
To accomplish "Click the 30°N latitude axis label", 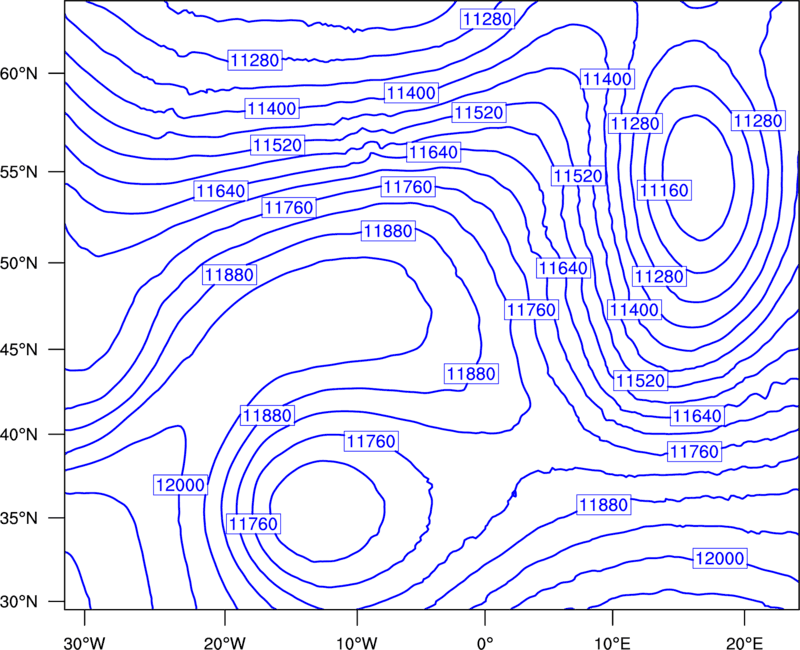I will (19, 602).
